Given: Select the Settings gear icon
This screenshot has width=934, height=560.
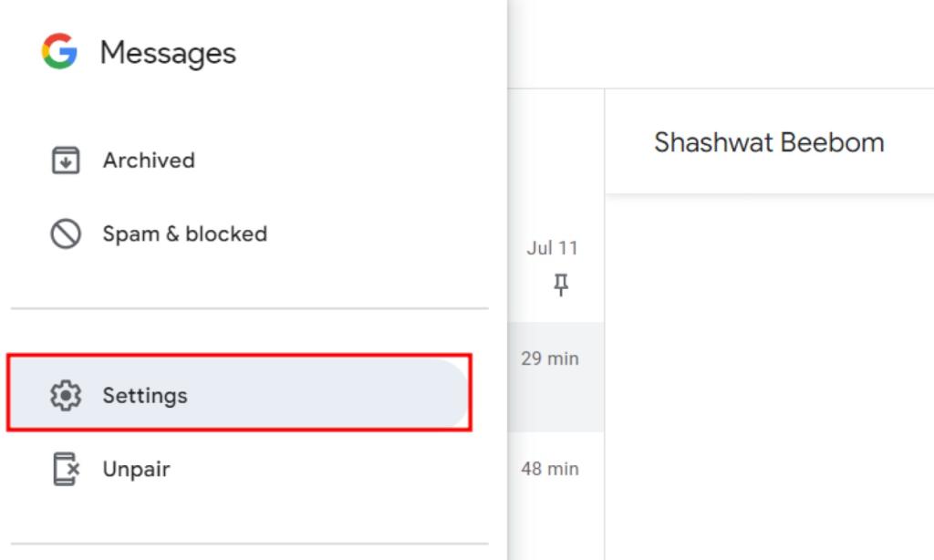Looking at the screenshot, I should pos(65,395).
